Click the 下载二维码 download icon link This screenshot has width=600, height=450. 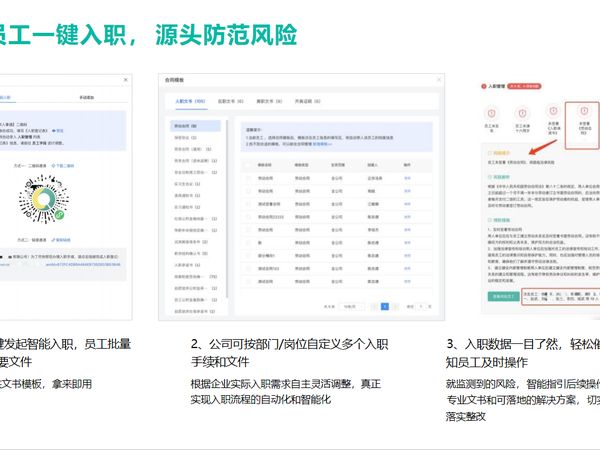point(63,166)
